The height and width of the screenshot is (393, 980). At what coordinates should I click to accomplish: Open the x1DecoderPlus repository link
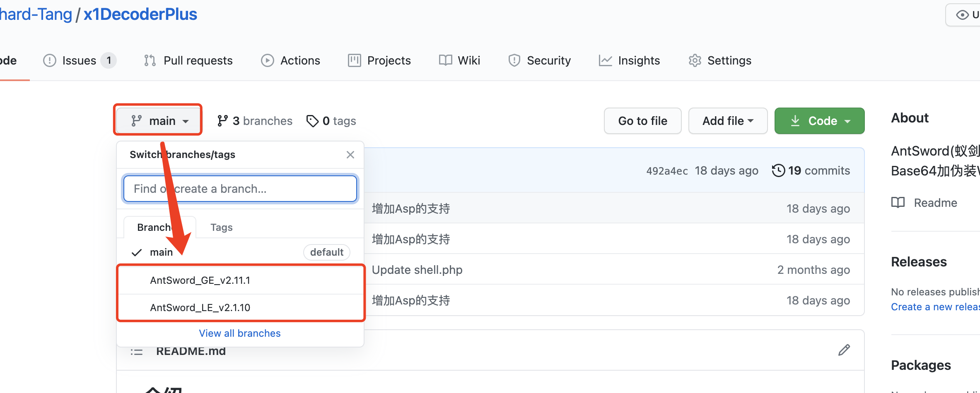pos(140,14)
